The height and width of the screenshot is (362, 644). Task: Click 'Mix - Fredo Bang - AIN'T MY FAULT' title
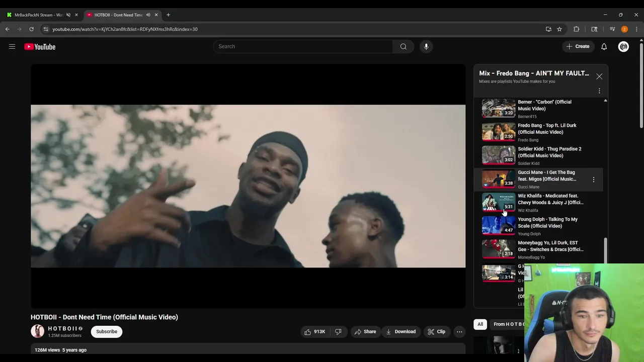coord(534,73)
